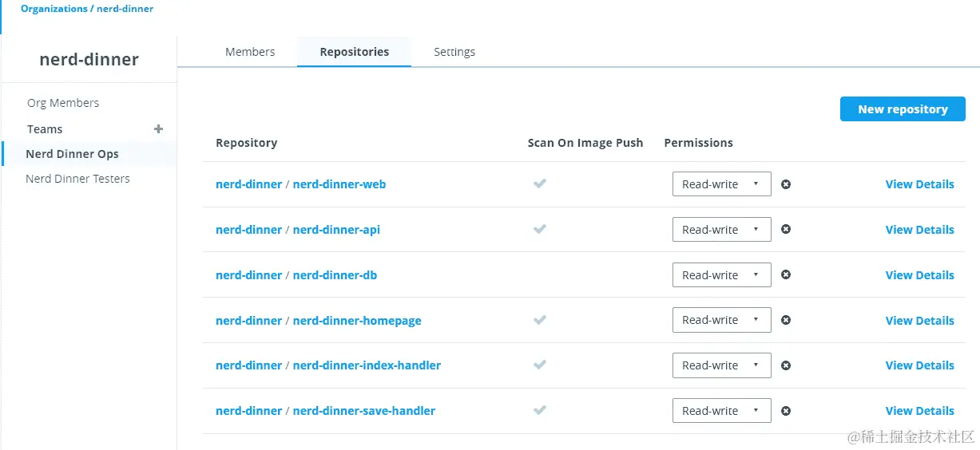980x450 pixels.
Task: Remove nerd-dinner-homepage repository from team
Action: click(786, 320)
